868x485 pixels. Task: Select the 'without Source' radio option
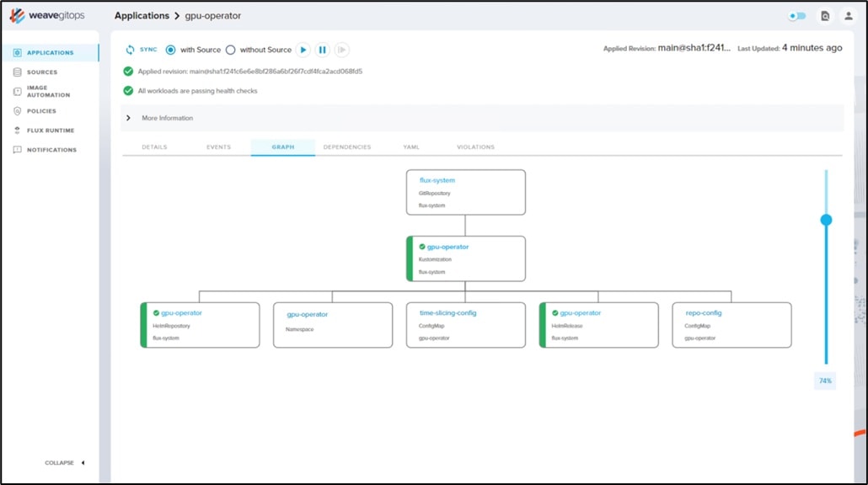[230, 50]
